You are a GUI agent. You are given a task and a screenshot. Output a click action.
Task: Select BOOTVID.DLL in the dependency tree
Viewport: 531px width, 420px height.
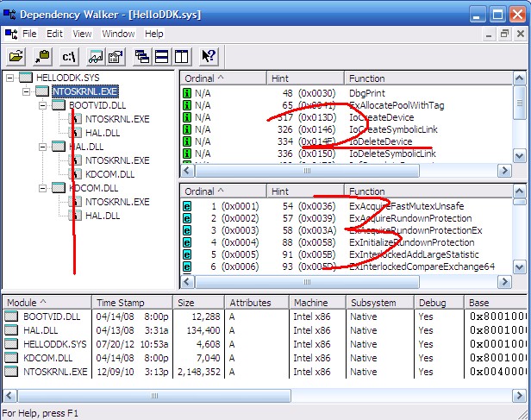coord(97,105)
